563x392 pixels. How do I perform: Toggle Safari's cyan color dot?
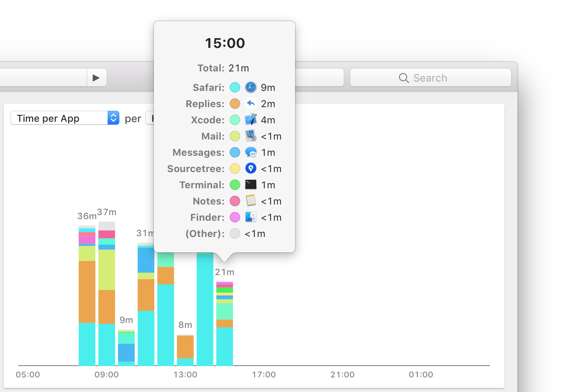(x=235, y=87)
